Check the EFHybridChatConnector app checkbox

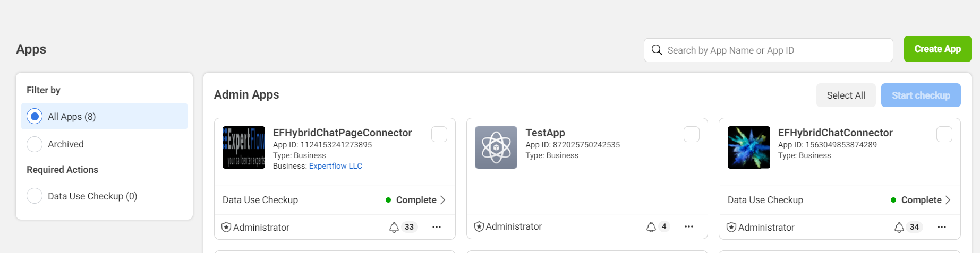click(944, 134)
